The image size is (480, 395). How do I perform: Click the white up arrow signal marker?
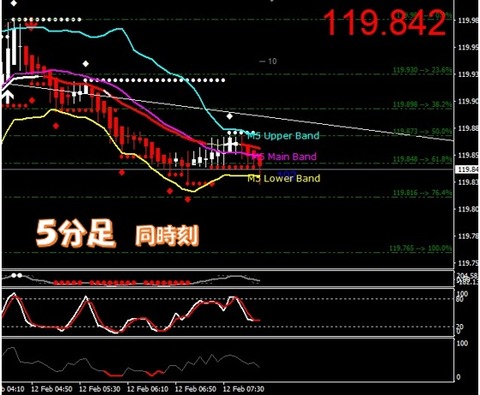pos(8,96)
